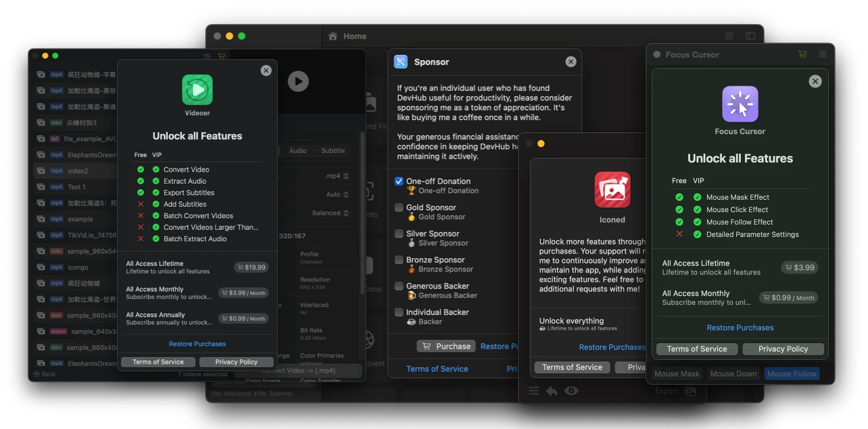This screenshot has width=868, height=429.
Task: Buy Focus Cursor lifetime access for $3.99
Action: tap(799, 268)
